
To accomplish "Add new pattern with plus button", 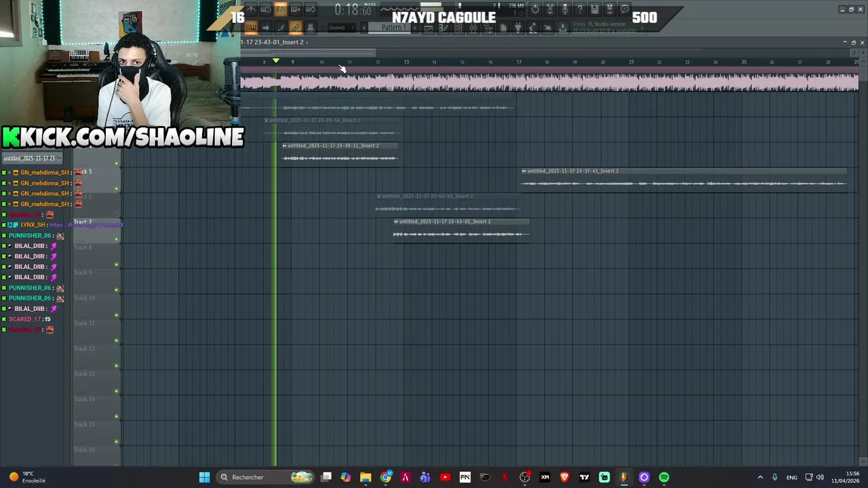I will [414, 28].
